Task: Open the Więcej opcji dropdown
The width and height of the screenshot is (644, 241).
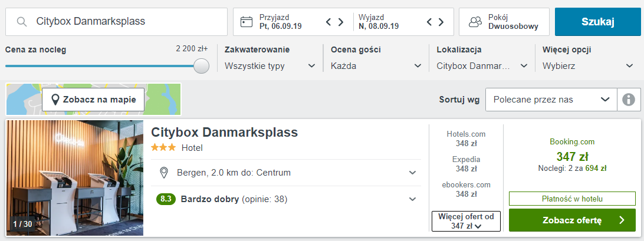Action: [x=588, y=65]
